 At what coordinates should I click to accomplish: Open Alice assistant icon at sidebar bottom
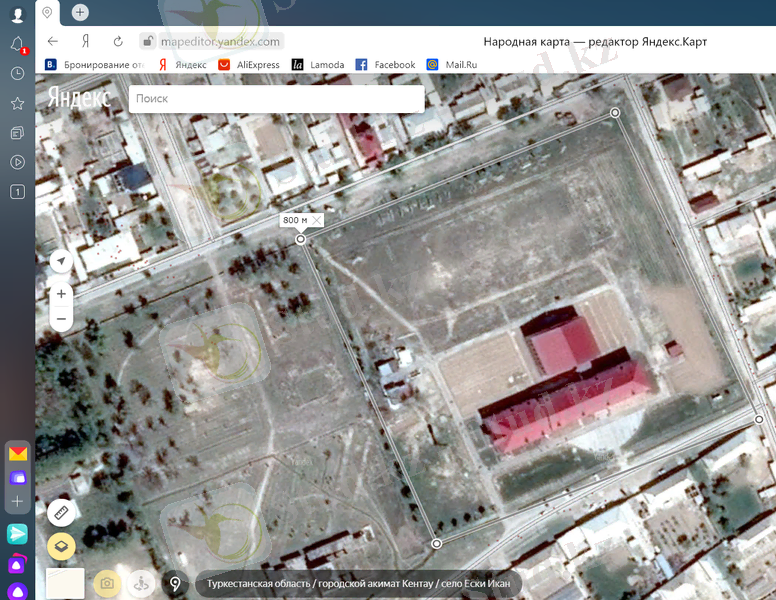pos(17,591)
